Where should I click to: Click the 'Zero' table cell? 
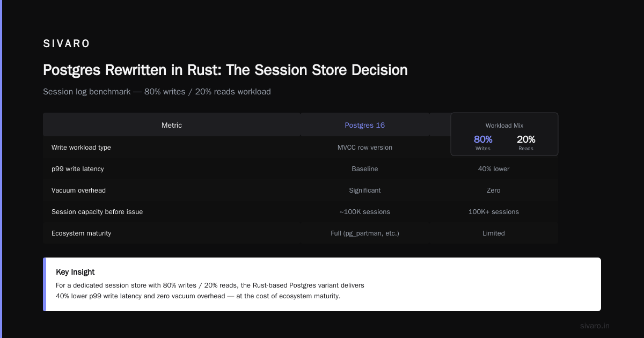click(494, 190)
